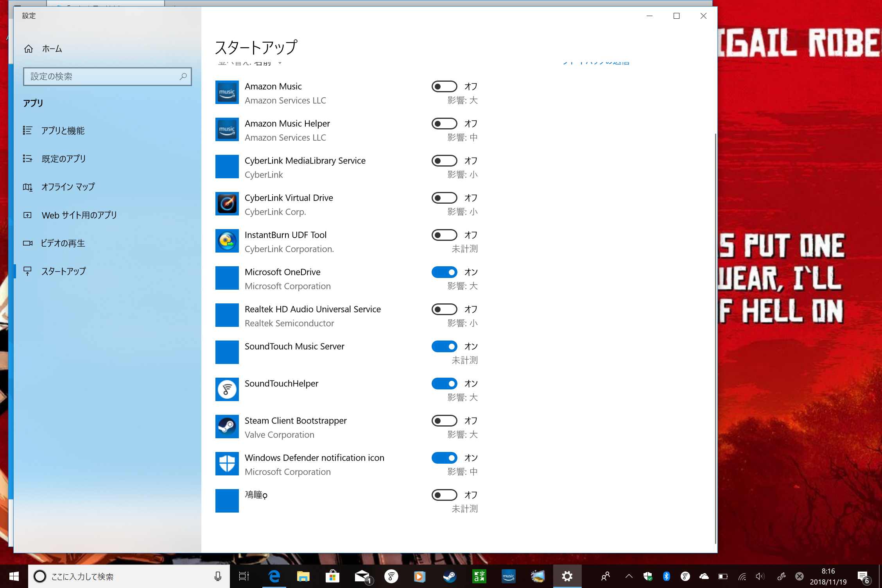Open 既定のアプリ settings page
Image resolution: width=882 pixels, height=588 pixels.
pyautogui.click(x=108, y=159)
